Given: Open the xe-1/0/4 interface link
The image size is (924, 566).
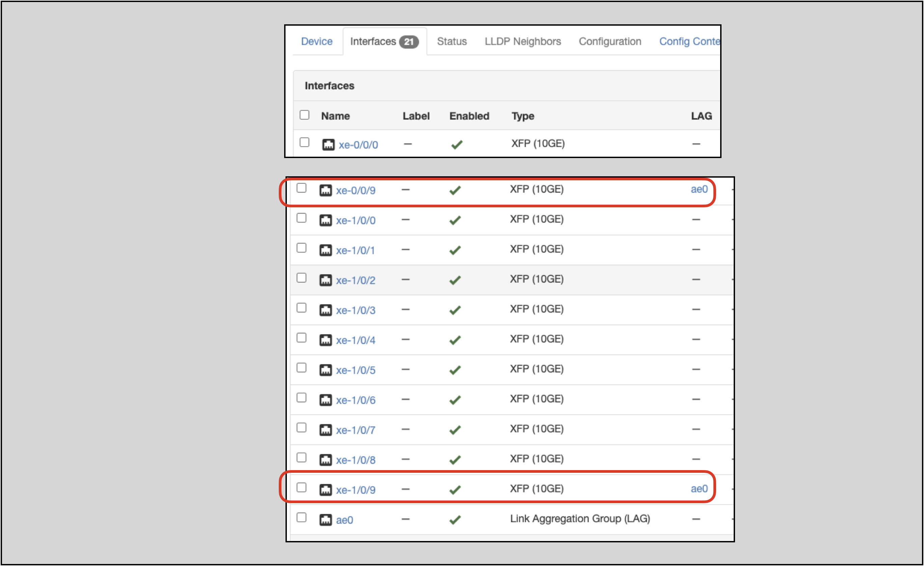Looking at the screenshot, I should pos(355,340).
